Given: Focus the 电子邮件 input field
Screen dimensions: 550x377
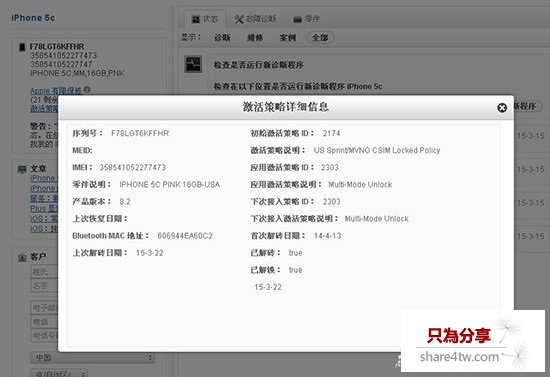Looking at the screenshot, I should coord(44,308).
